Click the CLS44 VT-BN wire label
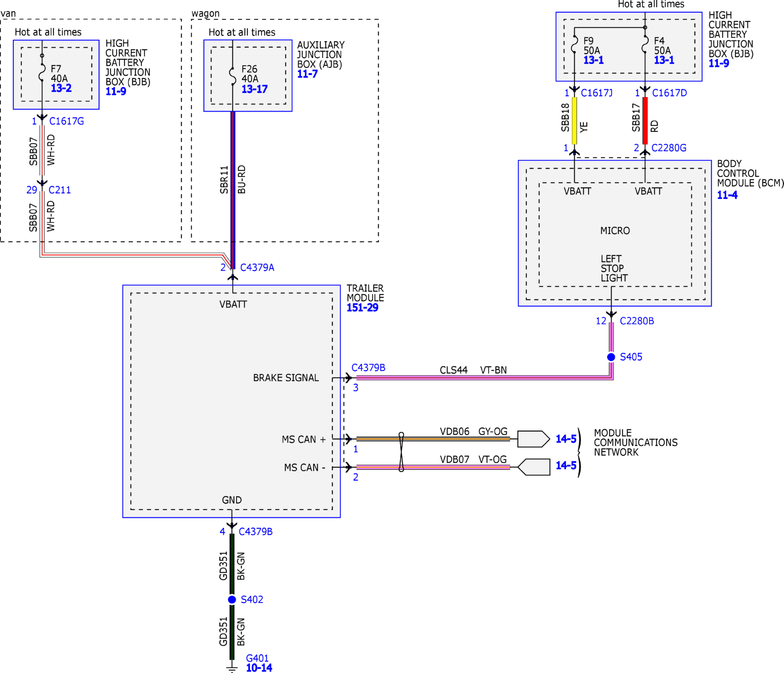784x673 pixels. [x=473, y=370]
